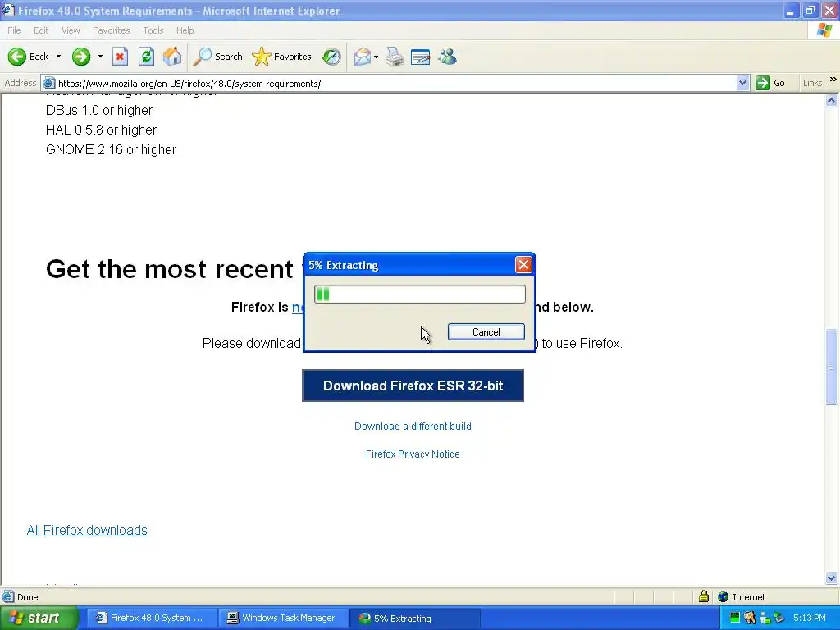Viewport: 840px width, 630px height.
Task: Go to the Home page icon
Action: coord(172,57)
